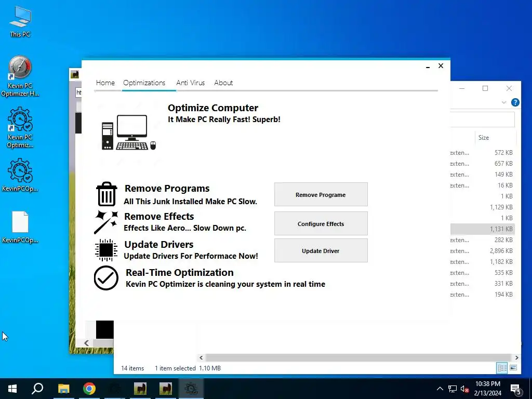Screen dimensions: 532x399
Task: Click File Explorer horizontal scrollbar right arrow
Action: pyautogui.click(x=516, y=357)
